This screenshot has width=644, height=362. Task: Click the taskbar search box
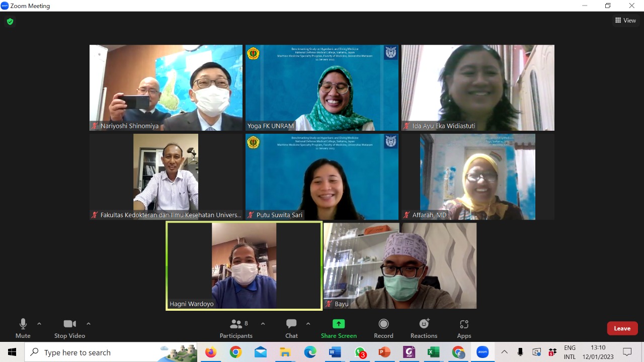[x=111, y=352]
